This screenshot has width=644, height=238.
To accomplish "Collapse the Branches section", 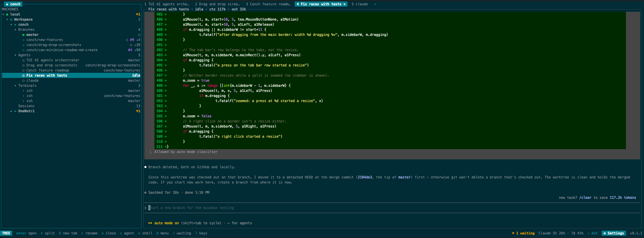I will (x=15, y=30).
